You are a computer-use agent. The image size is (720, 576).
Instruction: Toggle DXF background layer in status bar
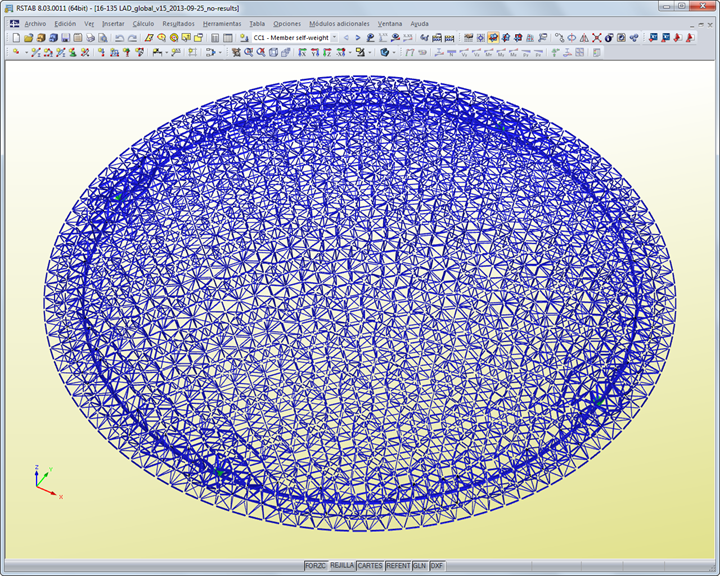(437, 565)
